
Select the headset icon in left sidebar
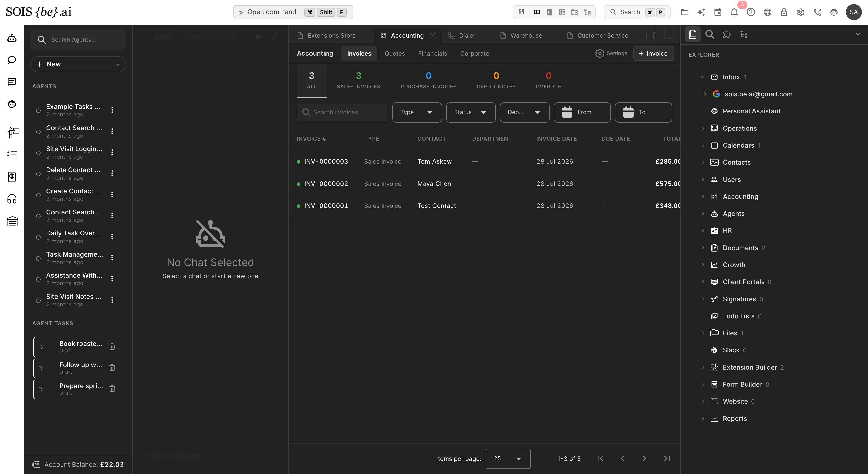12,199
